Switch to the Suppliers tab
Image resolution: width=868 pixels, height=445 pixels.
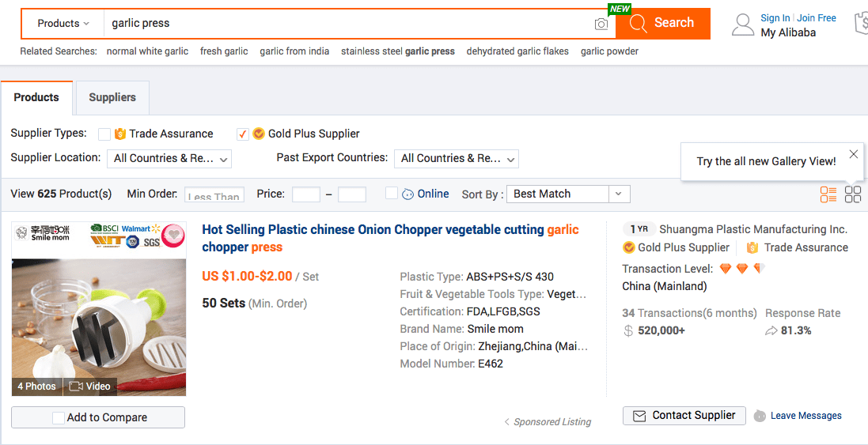point(112,97)
